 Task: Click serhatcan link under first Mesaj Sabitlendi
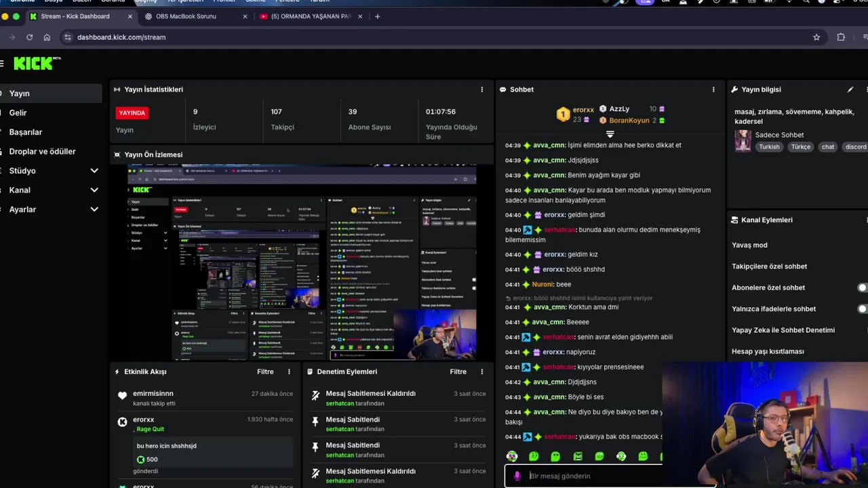coord(340,429)
